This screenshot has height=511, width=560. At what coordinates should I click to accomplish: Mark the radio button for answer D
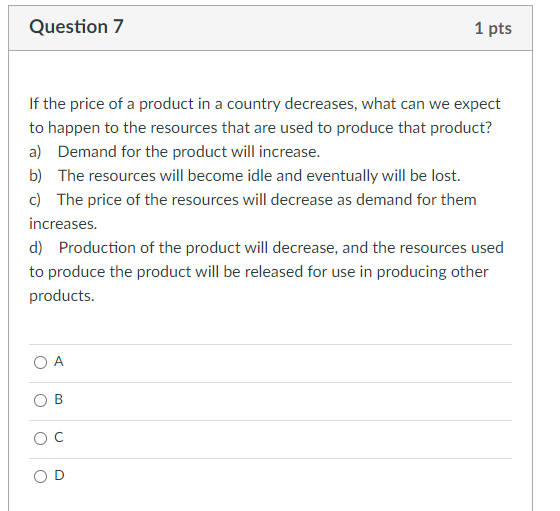tap(40, 476)
